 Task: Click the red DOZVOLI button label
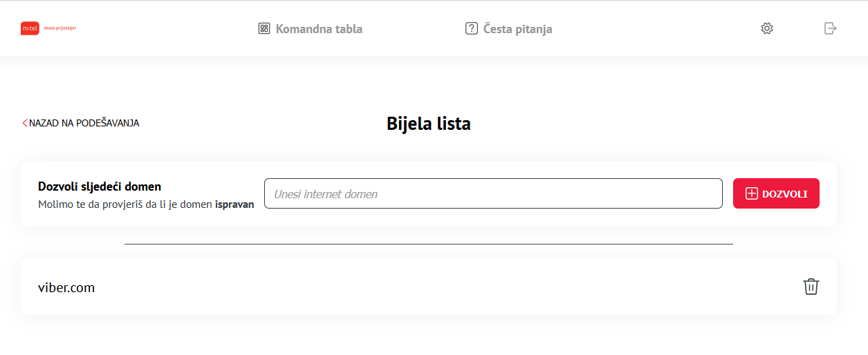(784, 194)
